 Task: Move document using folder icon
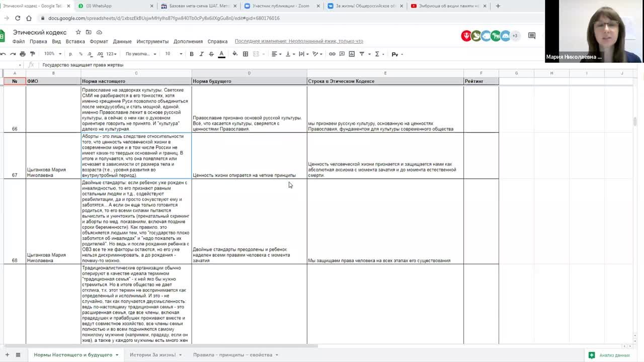pos(88,32)
